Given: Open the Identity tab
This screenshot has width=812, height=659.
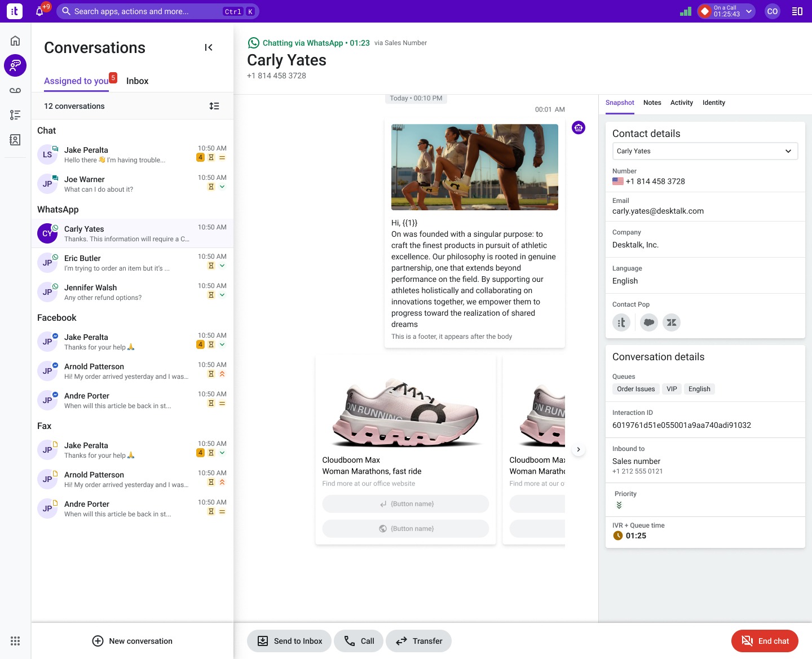Looking at the screenshot, I should pos(714,103).
